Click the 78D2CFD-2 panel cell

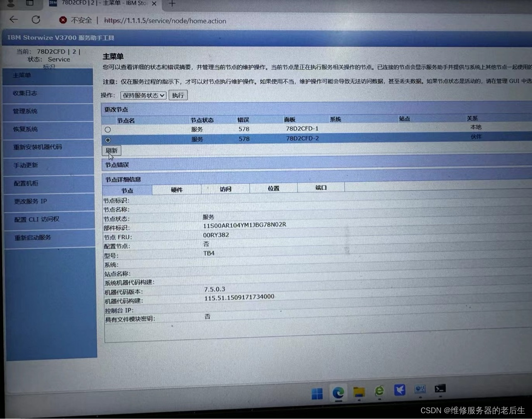303,138
